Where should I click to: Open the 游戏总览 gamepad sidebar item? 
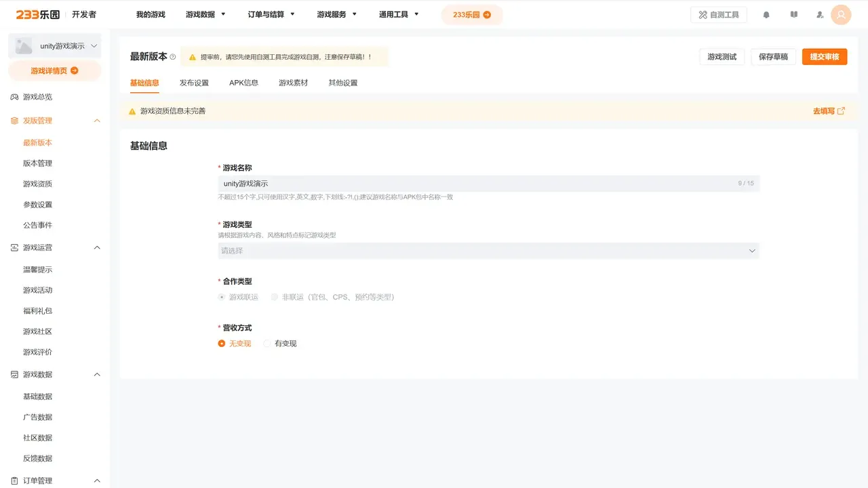pos(37,97)
